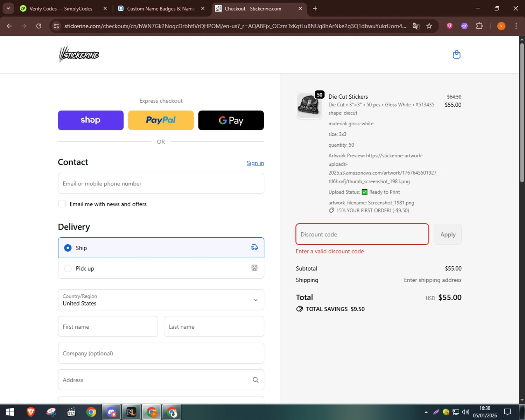
Task: Open the translate page icon in address bar
Action: [416, 26]
